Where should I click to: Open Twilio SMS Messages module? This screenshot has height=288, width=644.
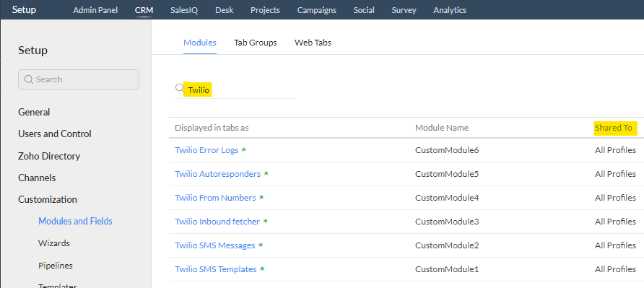click(215, 245)
